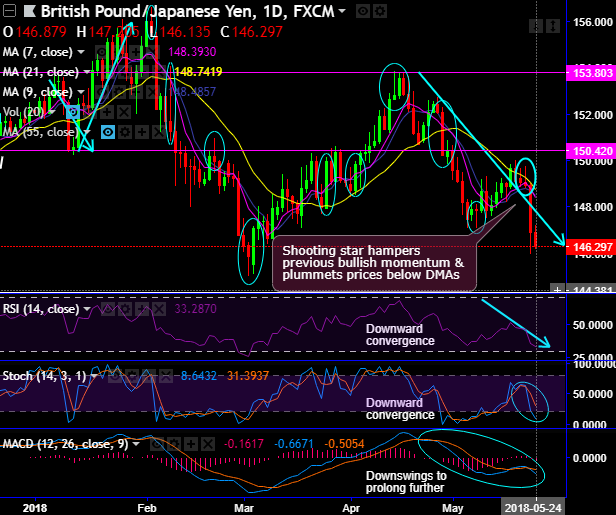This screenshot has width=616, height=515.
Task: Click the plus icon on MA (9, close)
Action: click(135, 92)
